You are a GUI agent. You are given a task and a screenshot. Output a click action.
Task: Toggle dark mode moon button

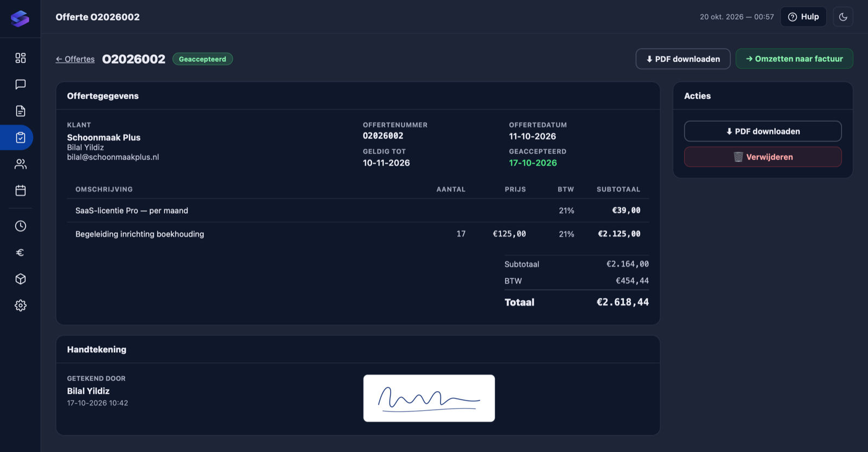click(x=843, y=17)
